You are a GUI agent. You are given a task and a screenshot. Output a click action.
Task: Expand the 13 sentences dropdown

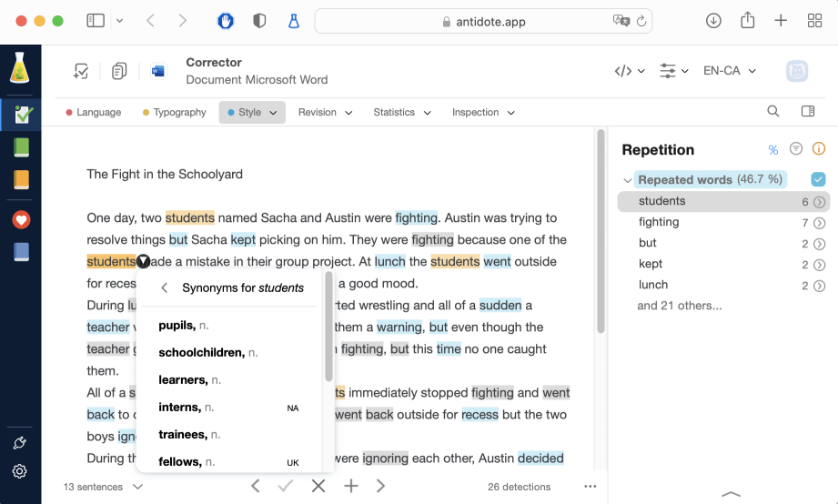click(x=103, y=487)
